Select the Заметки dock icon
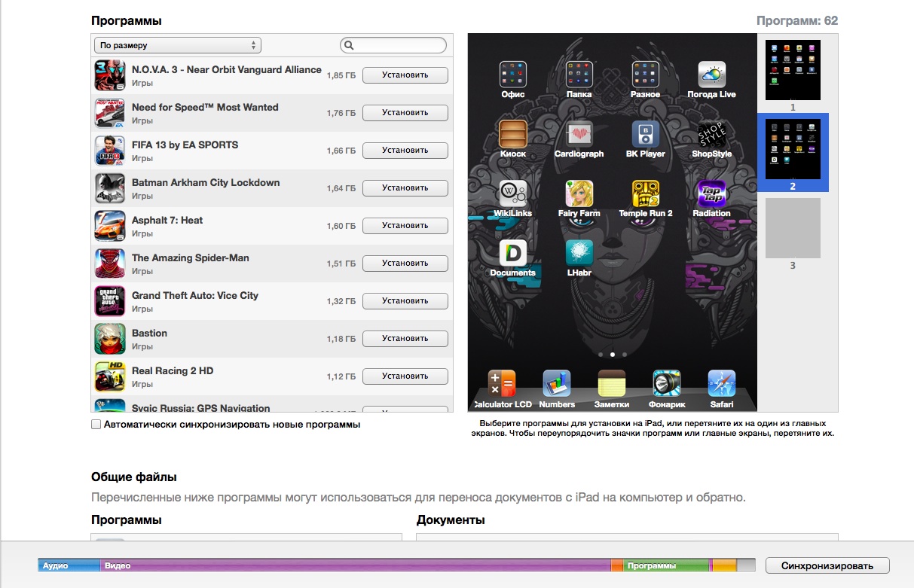Viewport: 914px width, 588px height. tap(612, 384)
